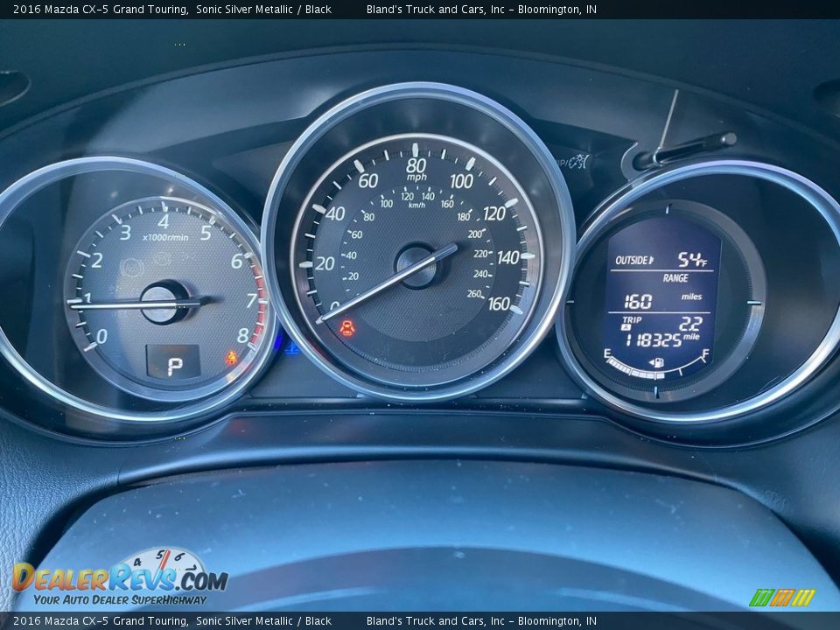Tap the x1000r/min tachometer label
Screen dimensions: 840x630
(165, 237)
